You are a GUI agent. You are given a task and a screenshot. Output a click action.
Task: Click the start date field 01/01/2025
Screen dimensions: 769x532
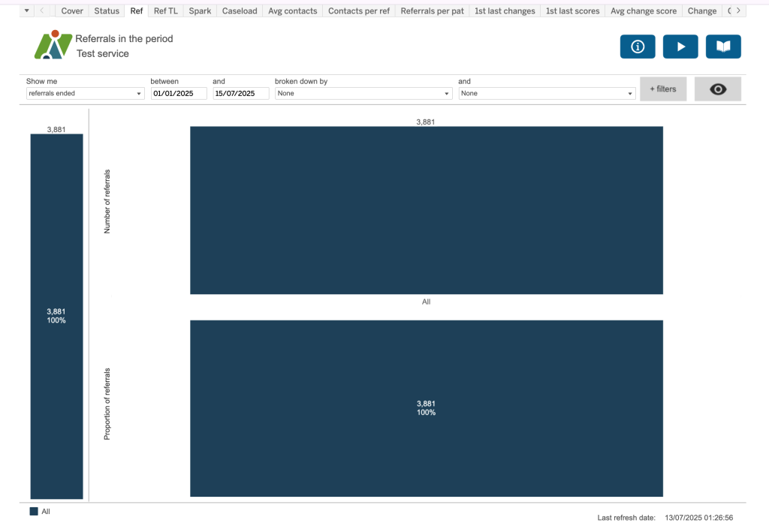coord(179,94)
